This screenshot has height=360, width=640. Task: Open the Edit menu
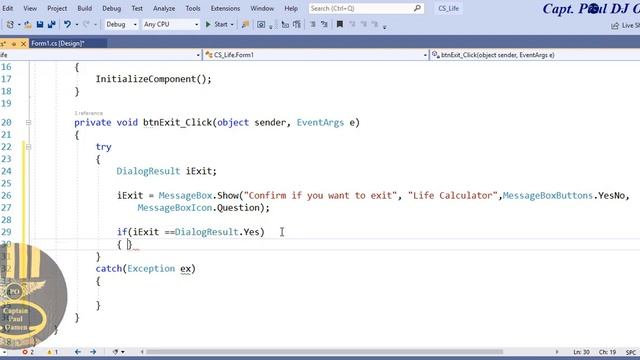7,8
